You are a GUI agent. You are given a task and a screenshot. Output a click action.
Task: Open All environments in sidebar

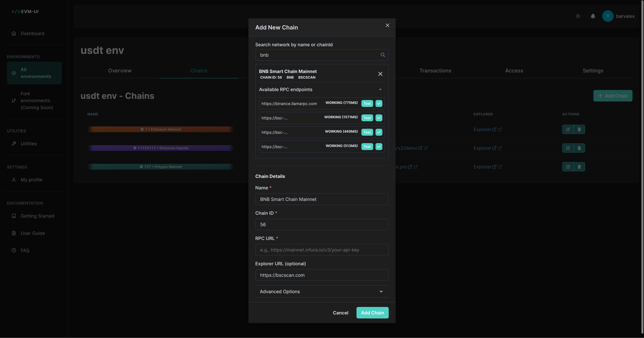[34, 73]
